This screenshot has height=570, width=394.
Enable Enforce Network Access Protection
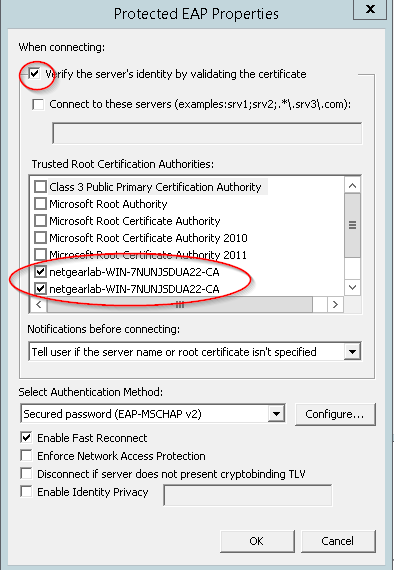pos(26,455)
